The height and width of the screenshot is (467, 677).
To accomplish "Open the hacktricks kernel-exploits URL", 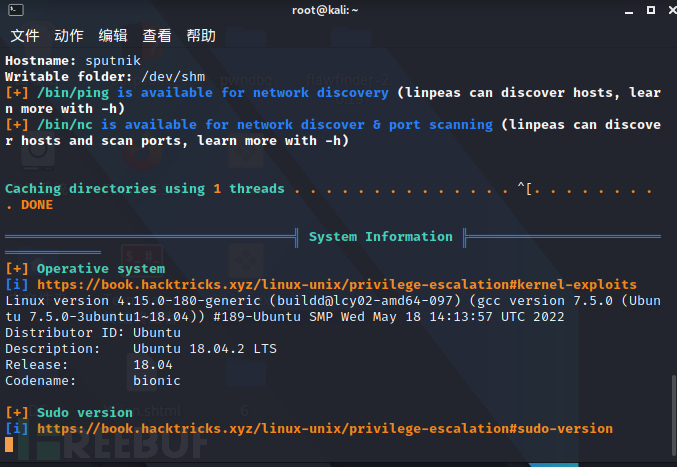I will click(337, 284).
